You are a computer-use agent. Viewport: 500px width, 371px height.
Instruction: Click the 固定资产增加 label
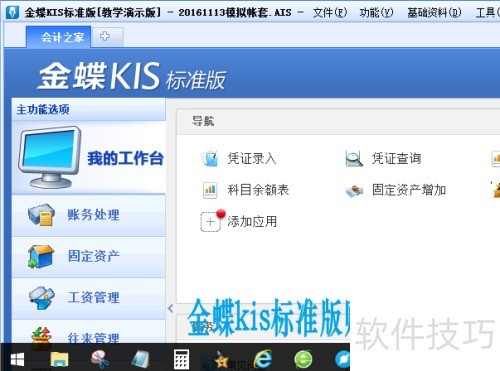click(x=409, y=190)
